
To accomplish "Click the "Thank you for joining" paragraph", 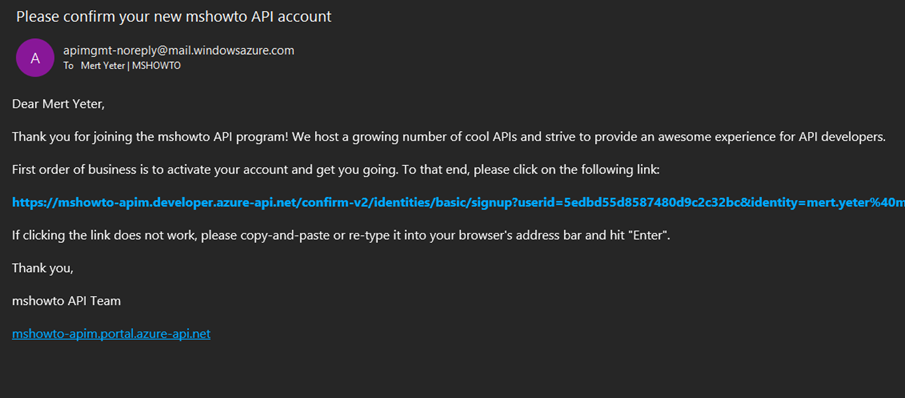I will [x=449, y=137].
